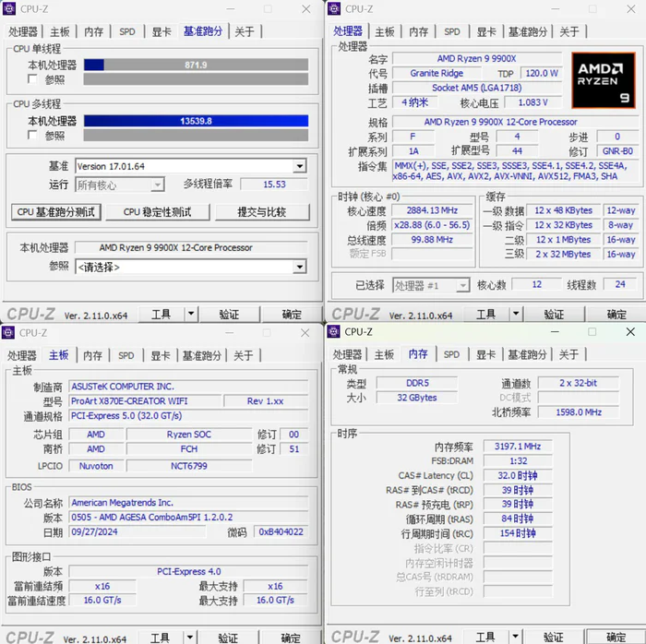Click 线程数 value 24
646x644 pixels.
tap(620, 284)
